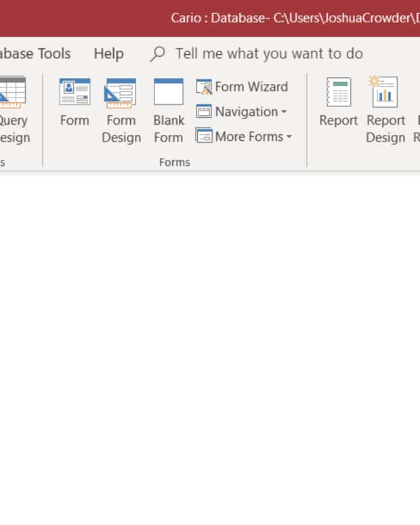Click the Query Design icon
The image size is (420, 525).
pos(12,92)
